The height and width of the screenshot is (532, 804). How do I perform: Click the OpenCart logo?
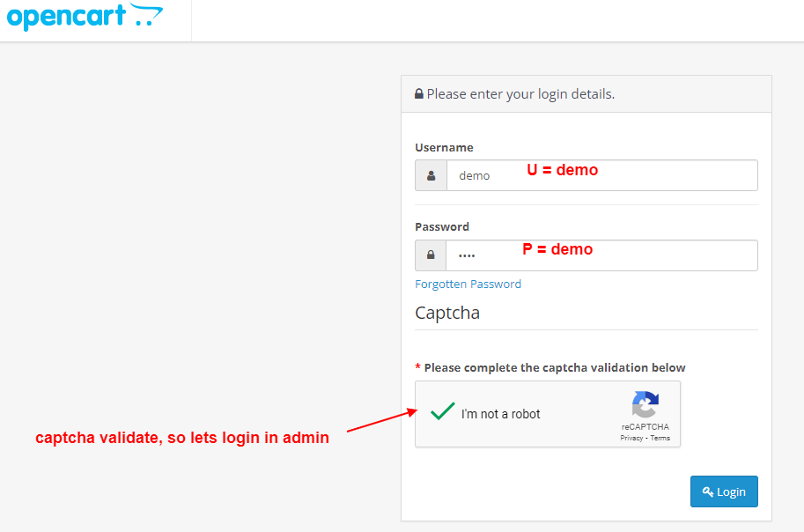[x=85, y=17]
